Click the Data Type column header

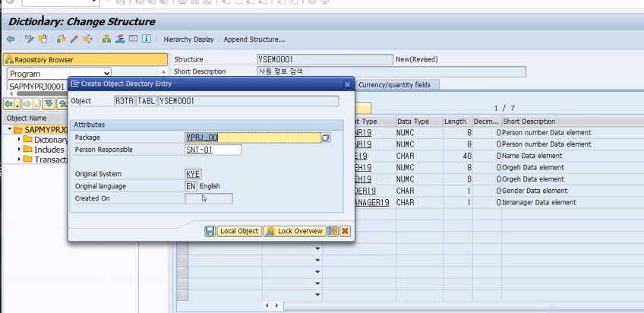point(419,122)
